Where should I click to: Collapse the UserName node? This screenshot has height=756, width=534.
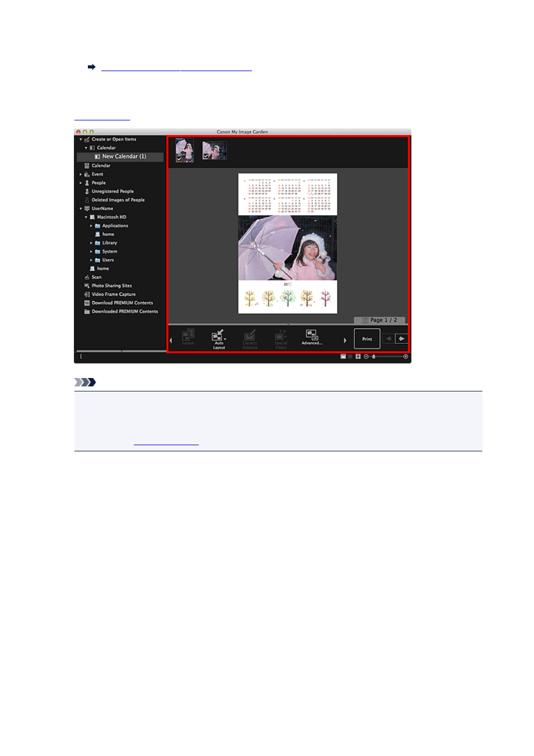[x=81, y=208]
